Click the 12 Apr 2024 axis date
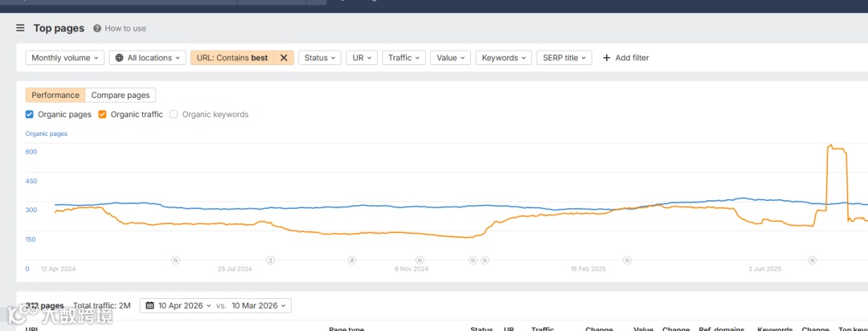 pyautogui.click(x=58, y=269)
